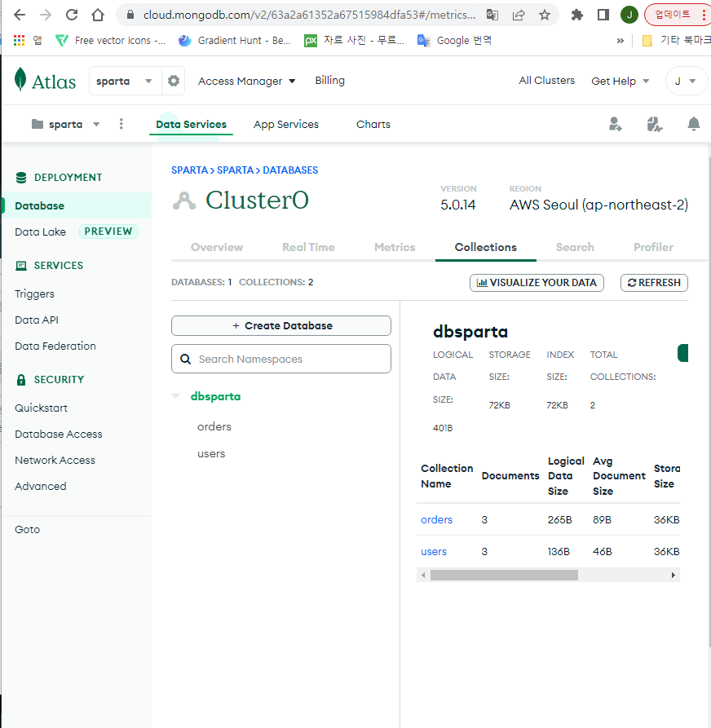The height and width of the screenshot is (728, 711).
Task: Open the J user account dropdown
Action: [686, 81]
